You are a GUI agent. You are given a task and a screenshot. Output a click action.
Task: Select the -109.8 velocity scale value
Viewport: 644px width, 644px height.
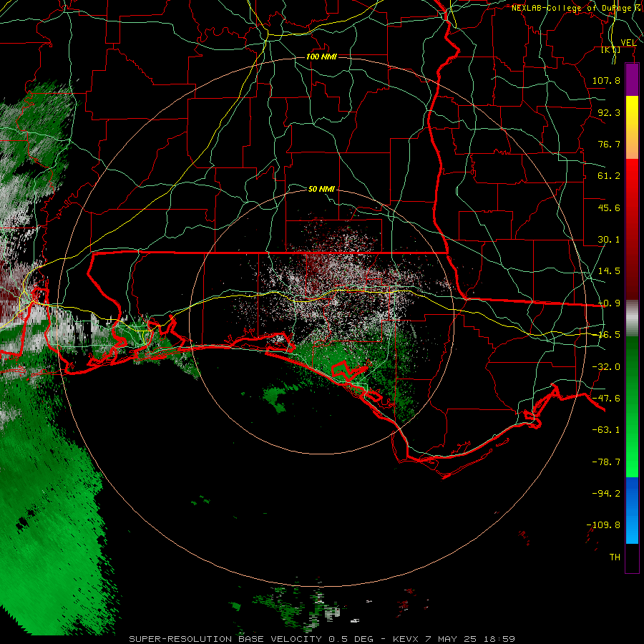603,525
